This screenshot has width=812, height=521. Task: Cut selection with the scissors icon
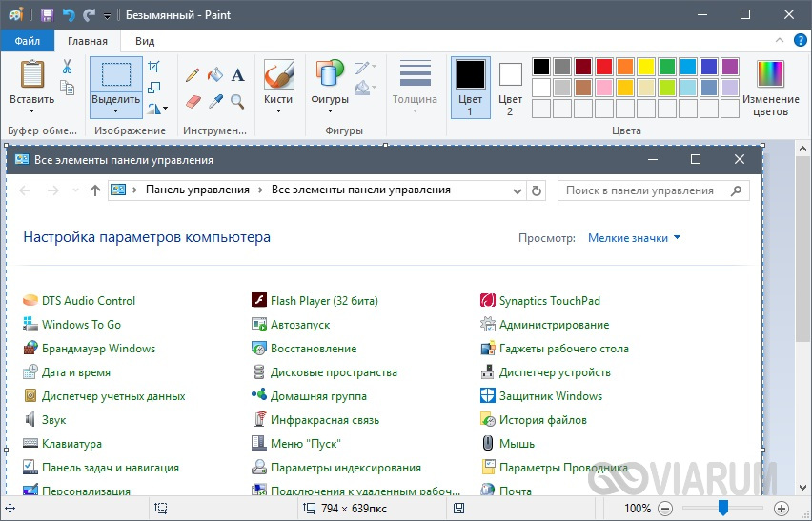pos(67,67)
